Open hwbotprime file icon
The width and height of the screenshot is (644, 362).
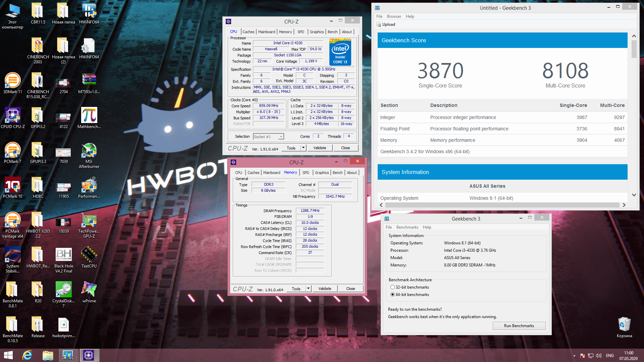click(x=63, y=327)
